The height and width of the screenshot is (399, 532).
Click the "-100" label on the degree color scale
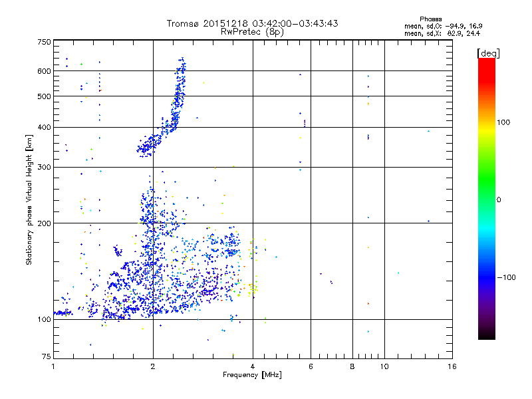506,277
